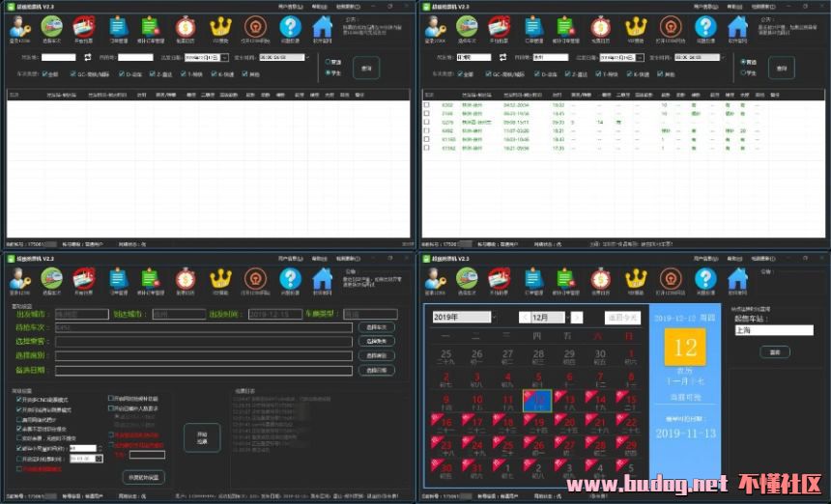Click 选择车次 button in grab-settings window

coord(376,327)
